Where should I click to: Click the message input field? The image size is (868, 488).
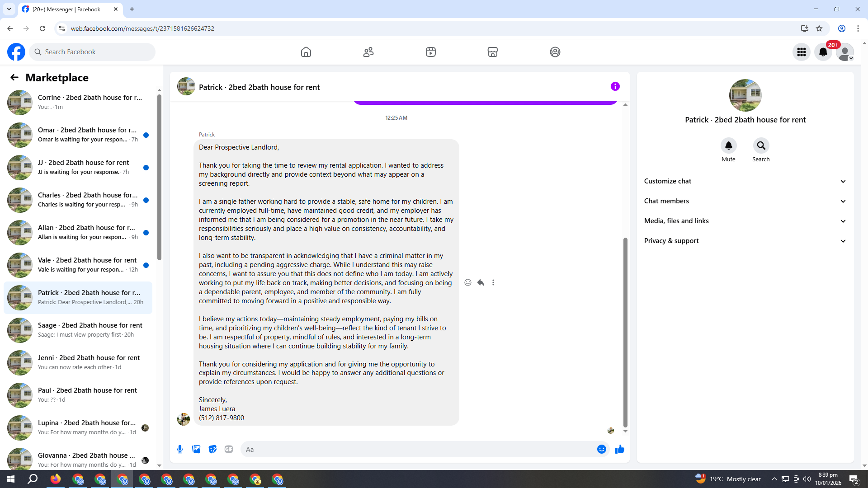(x=416, y=449)
